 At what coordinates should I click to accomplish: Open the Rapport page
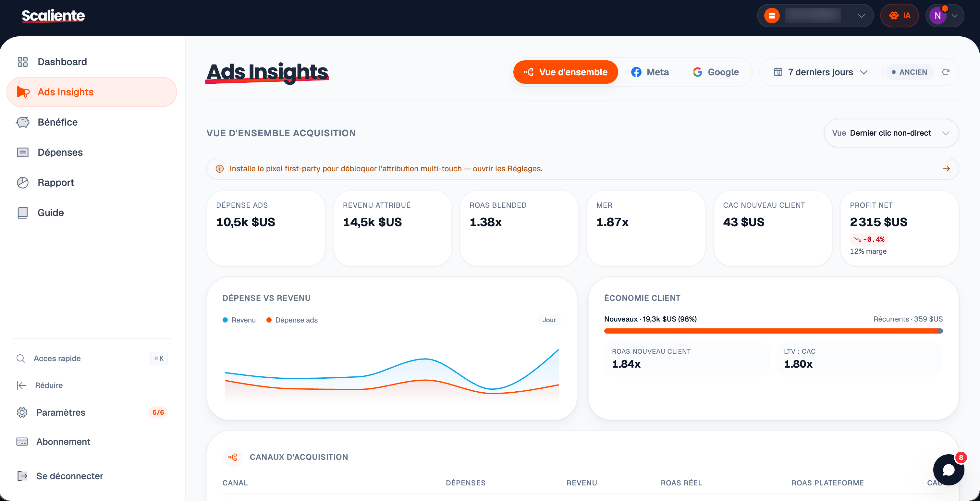[92, 183]
